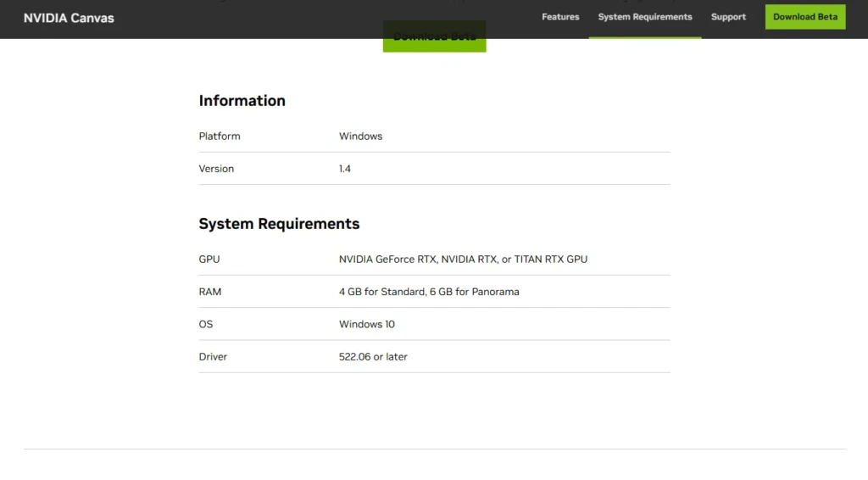Select the System Requirements nav tab
Viewport: 868px width, 480px height.
point(644,17)
